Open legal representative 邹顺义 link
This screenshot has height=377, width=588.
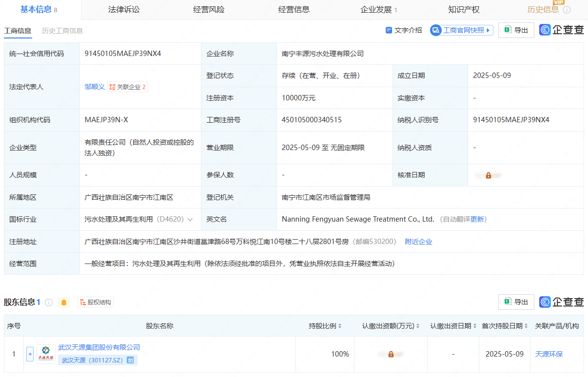pyautogui.click(x=95, y=87)
